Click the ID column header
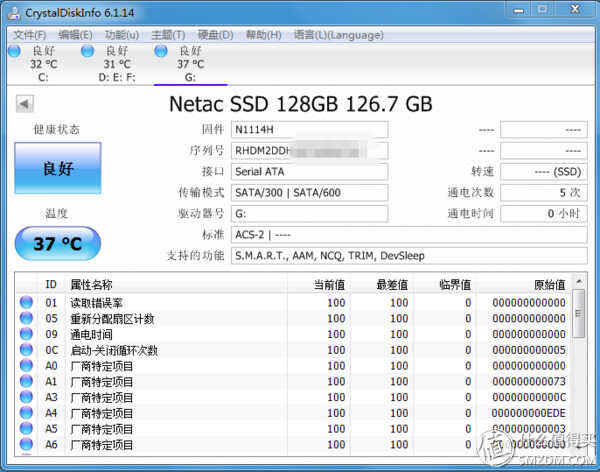This screenshot has height=472, width=600. point(51,284)
